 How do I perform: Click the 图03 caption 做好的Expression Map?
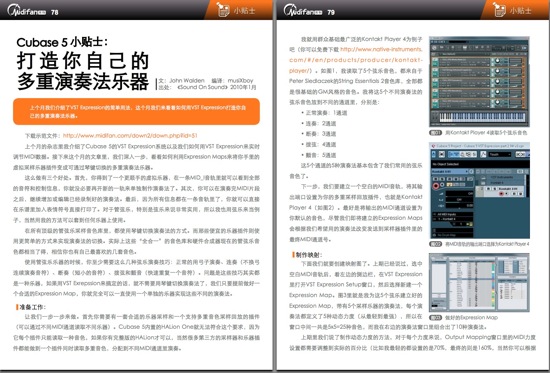[464, 318]
